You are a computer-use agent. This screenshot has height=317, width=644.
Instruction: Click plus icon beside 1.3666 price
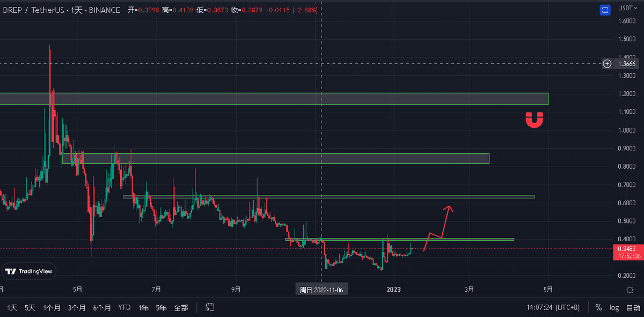pyautogui.click(x=607, y=63)
